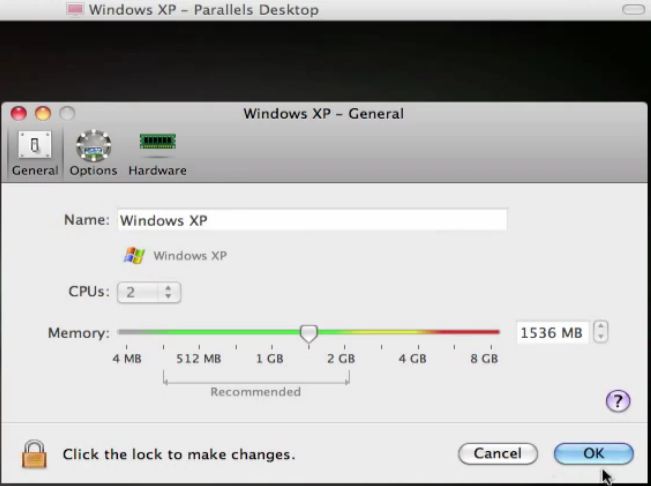The width and height of the screenshot is (651, 486).
Task: Click the 1 GB memory scale label
Action: point(269,358)
